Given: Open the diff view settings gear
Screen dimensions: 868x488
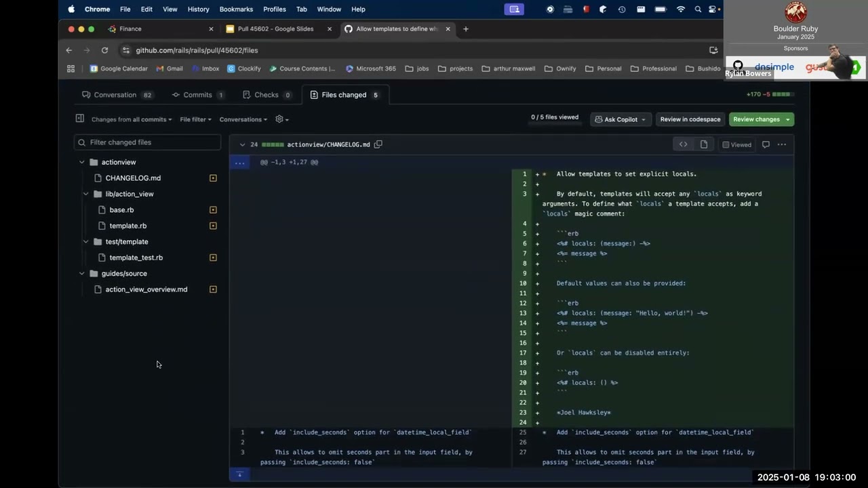Looking at the screenshot, I should coord(281,119).
